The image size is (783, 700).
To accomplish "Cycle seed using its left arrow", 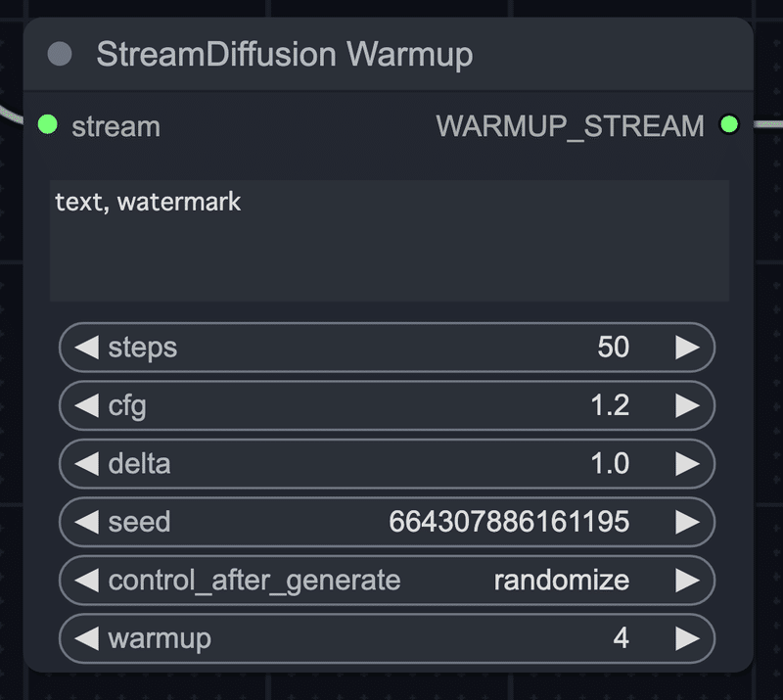I will 88,522.
